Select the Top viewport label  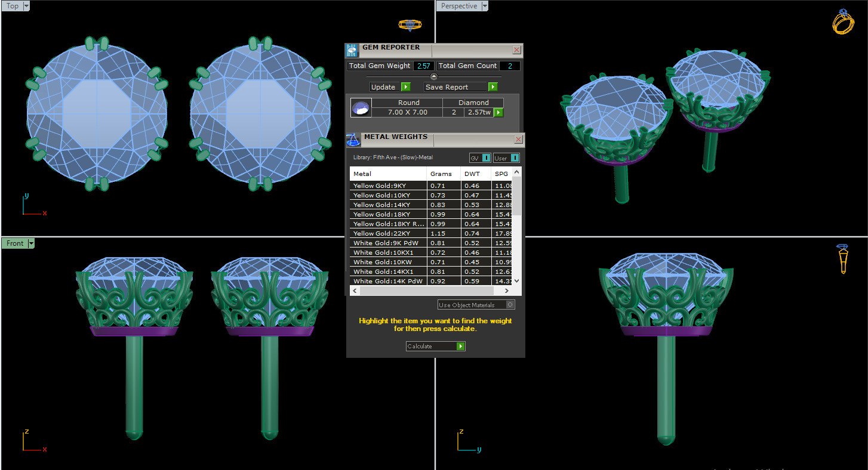point(12,6)
